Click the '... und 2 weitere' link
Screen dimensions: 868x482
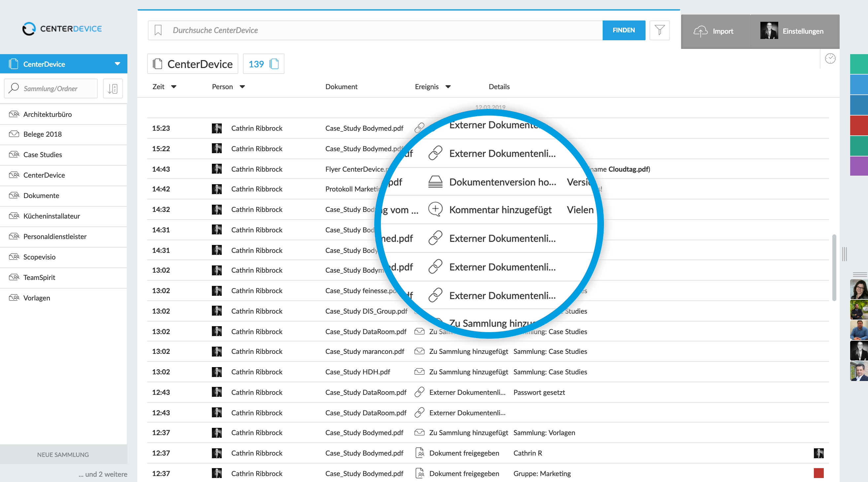pos(103,474)
